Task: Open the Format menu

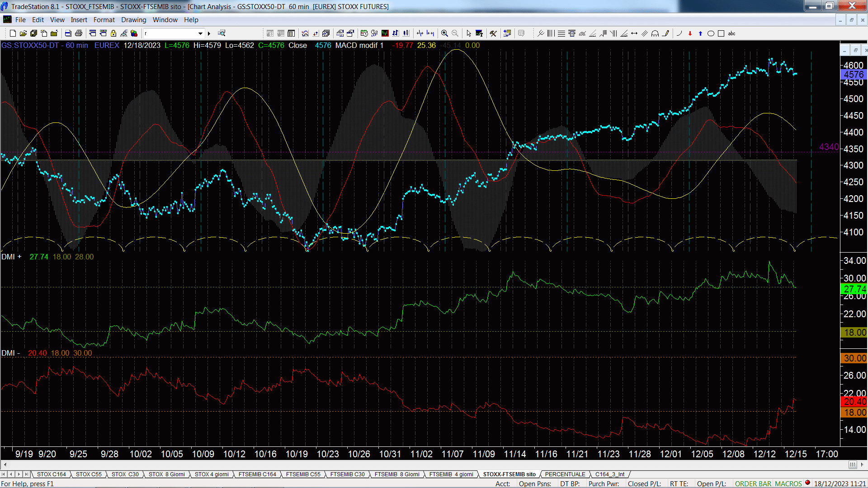Action: click(104, 20)
